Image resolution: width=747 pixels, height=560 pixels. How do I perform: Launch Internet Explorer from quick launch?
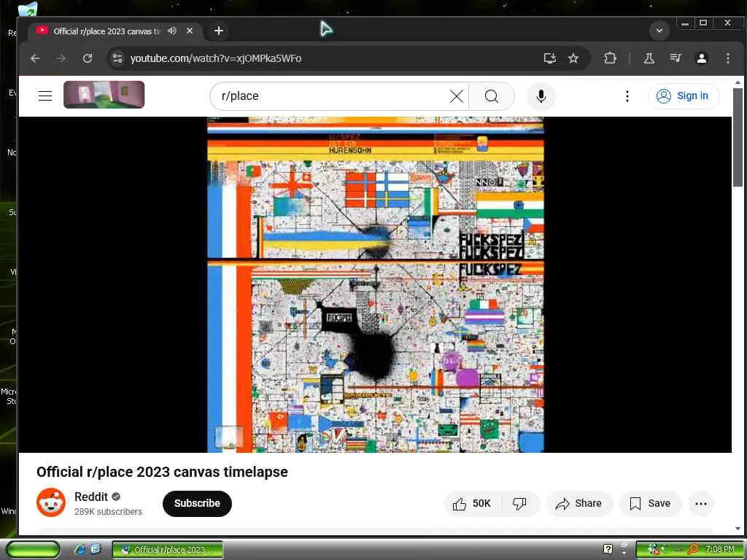(80, 549)
